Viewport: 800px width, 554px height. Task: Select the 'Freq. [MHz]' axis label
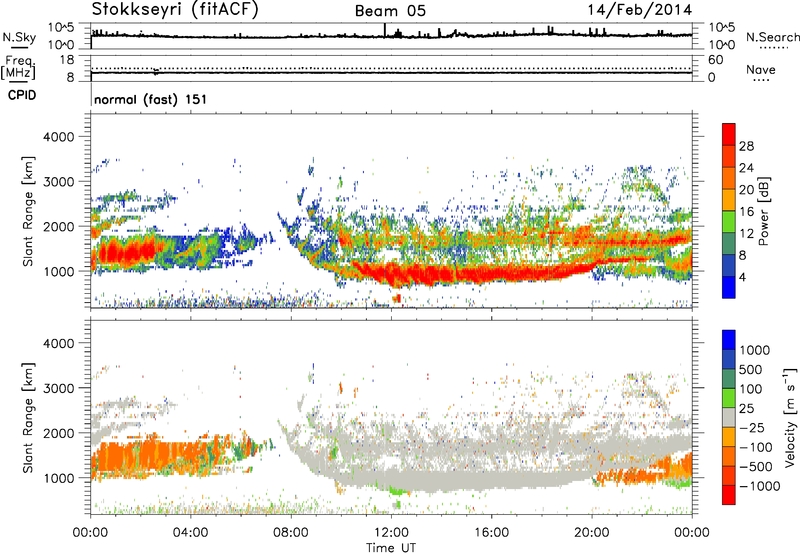pos(18,68)
